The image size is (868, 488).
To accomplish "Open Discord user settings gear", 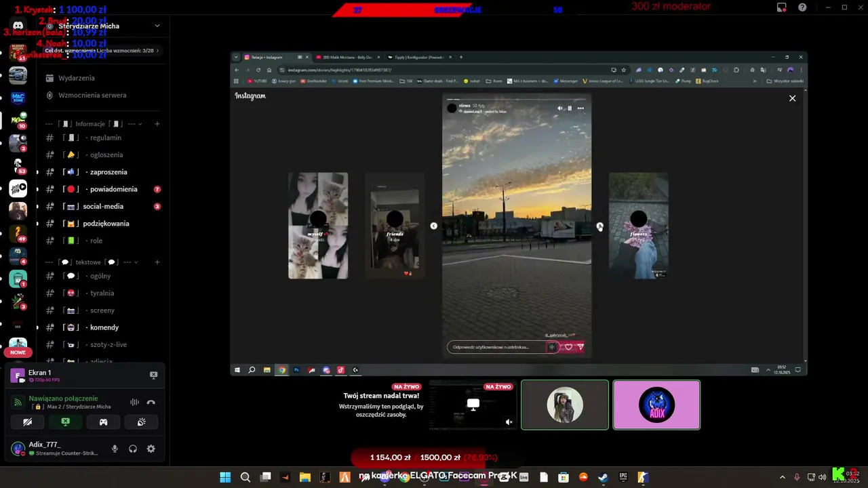I will (151, 449).
